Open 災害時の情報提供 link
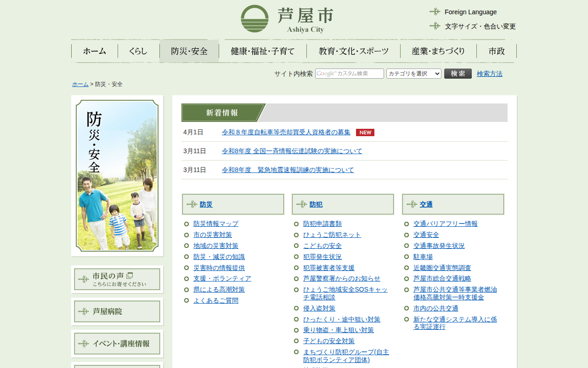This screenshot has height=368, width=588. [x=219, y=268]
